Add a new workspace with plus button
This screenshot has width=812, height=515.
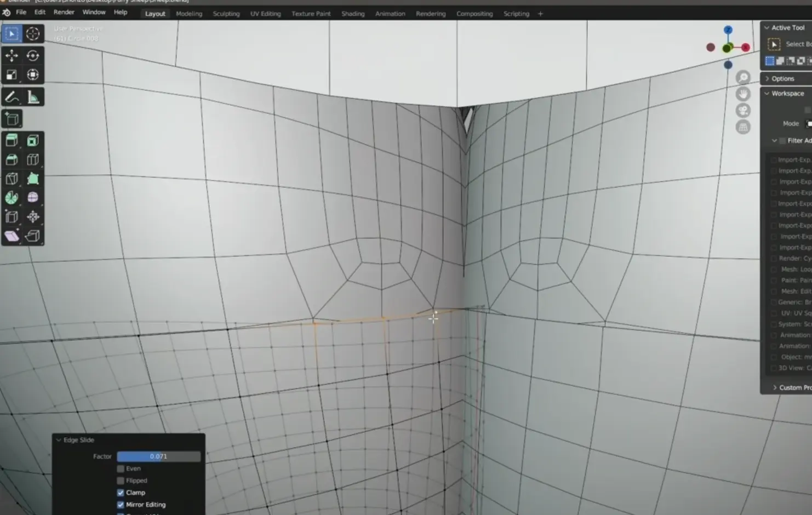540,14
